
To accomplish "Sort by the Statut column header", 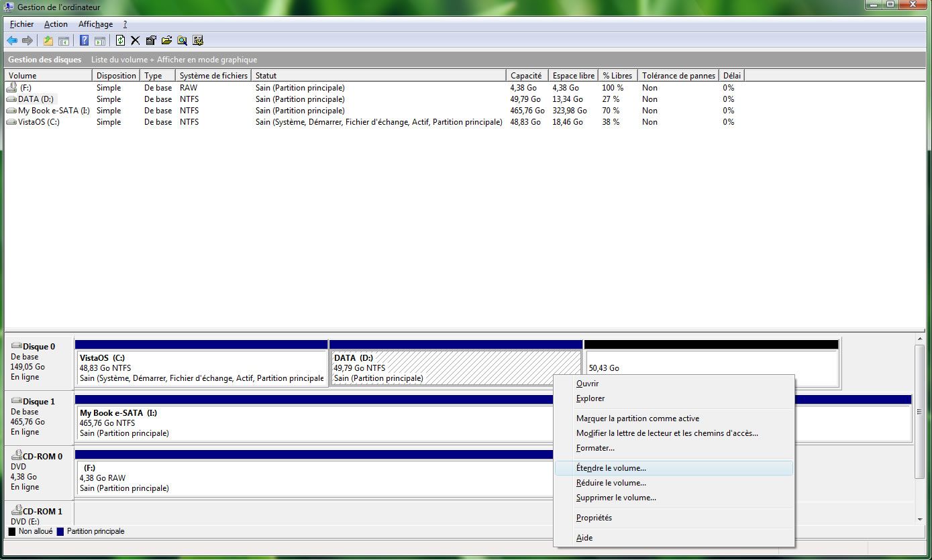I will (x=379, y=76).
